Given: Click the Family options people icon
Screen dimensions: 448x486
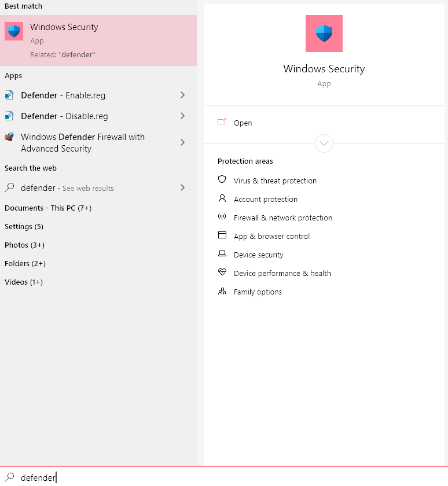Looking at the screenshot, I should click(x=222, y=291).
